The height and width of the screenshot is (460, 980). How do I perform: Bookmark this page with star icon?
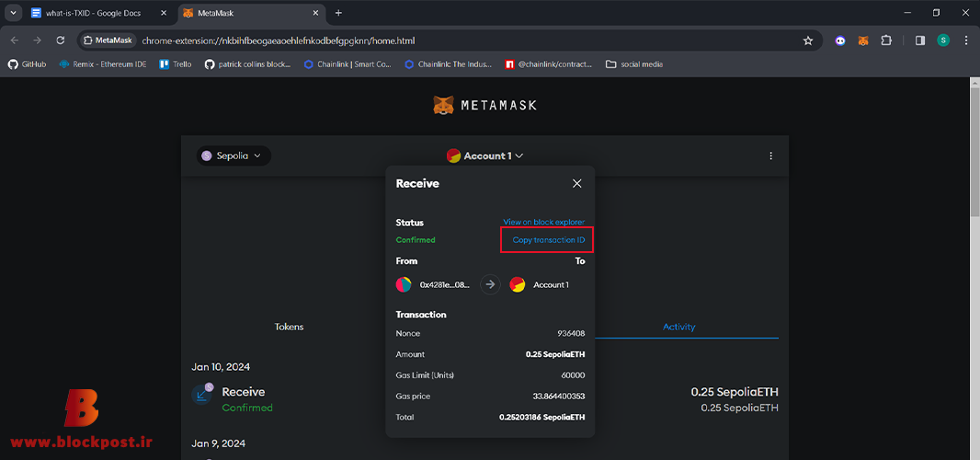[x=808, y=40]
